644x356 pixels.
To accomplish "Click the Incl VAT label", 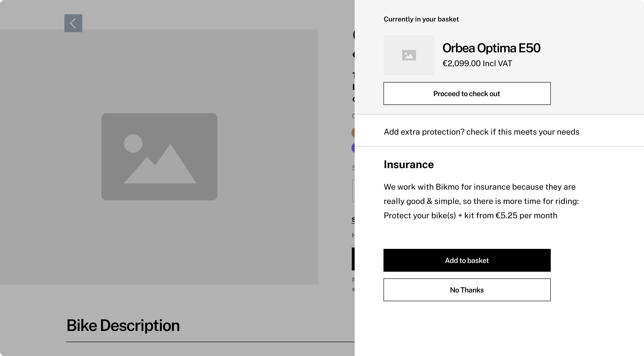I will tap(497, 64).
